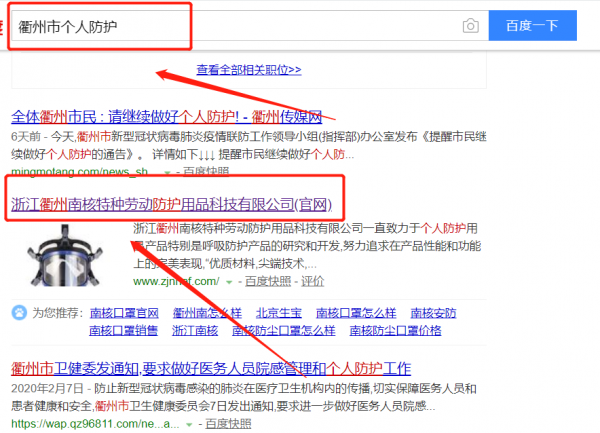The width and height of the screenshot is (600, 433).
Task: Open 衢州市卫健委发通知 result title
Action: 211,368
